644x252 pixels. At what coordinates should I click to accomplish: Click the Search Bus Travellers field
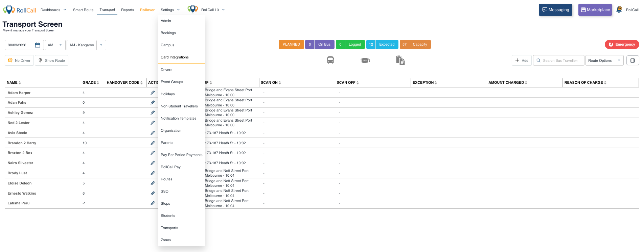coord(559,60)
